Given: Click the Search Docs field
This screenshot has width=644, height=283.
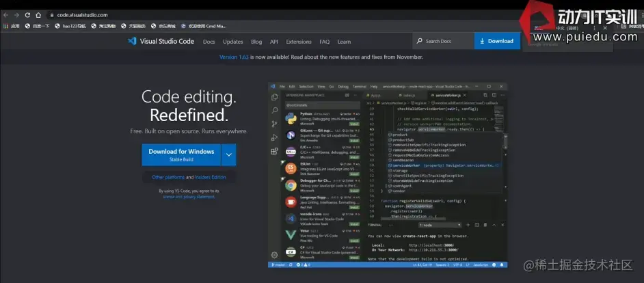Looking at the screenshot, I should pos(443,41).
